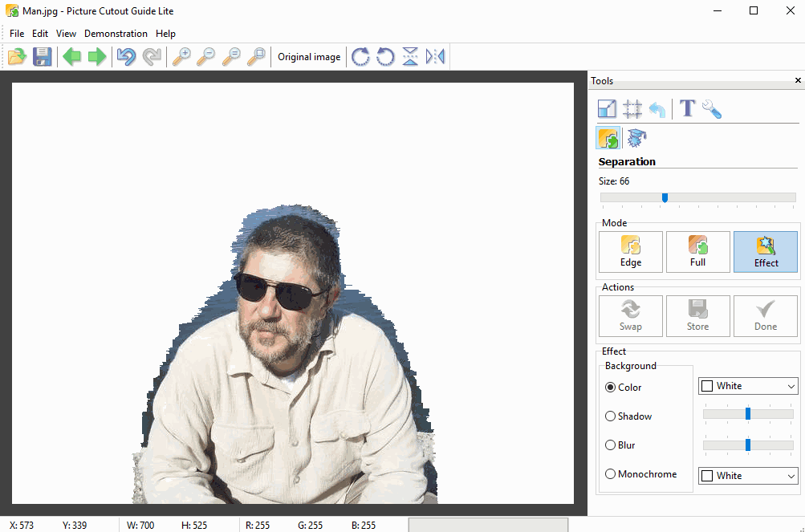Click the status bar progress field
The height and width of the screenshot is (532, 805).
click(x=488, y=525)
